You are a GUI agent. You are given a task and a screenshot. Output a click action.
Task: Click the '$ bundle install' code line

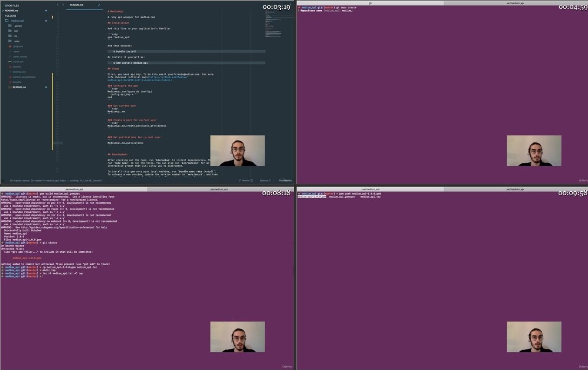pos(186,51)
